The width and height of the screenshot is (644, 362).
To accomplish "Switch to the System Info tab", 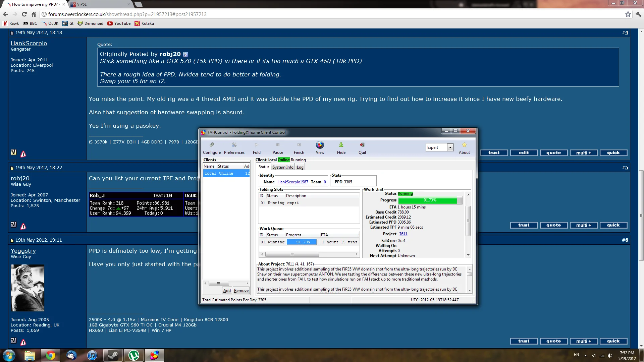I will pos(283,167).
